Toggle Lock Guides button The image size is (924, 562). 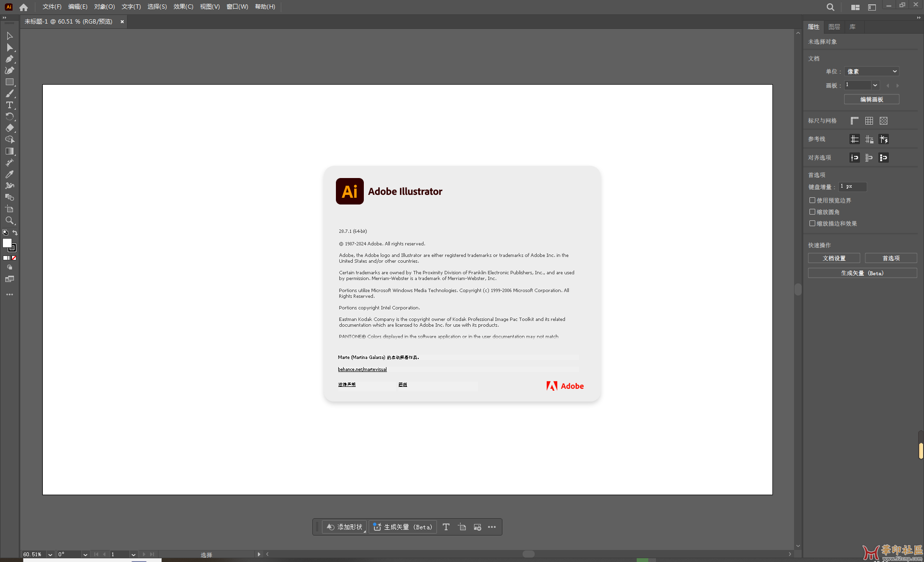tap(869, 139)
